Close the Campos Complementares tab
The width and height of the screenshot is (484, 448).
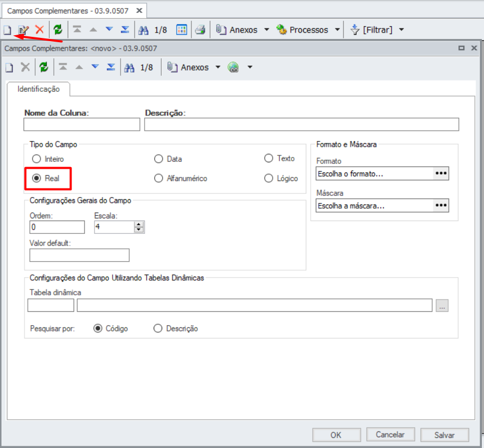(139, 11)
